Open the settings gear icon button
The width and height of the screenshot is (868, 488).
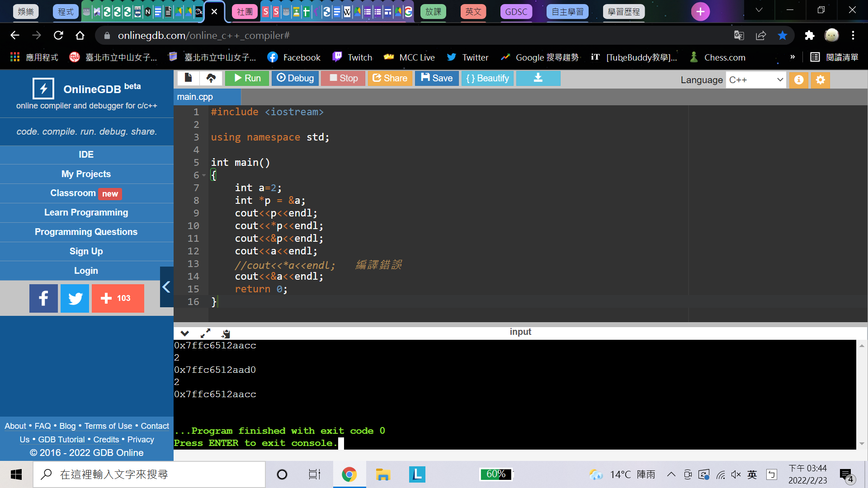(x=821, y=80)
